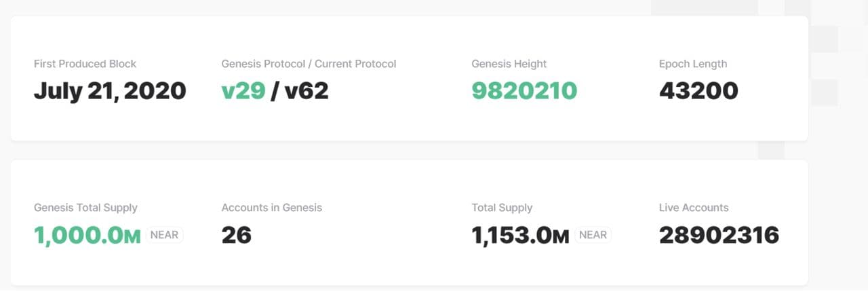Click the NEAR badge beside Total Supply
This screenshot has height=292, width=868.
(x=593, y=235)
